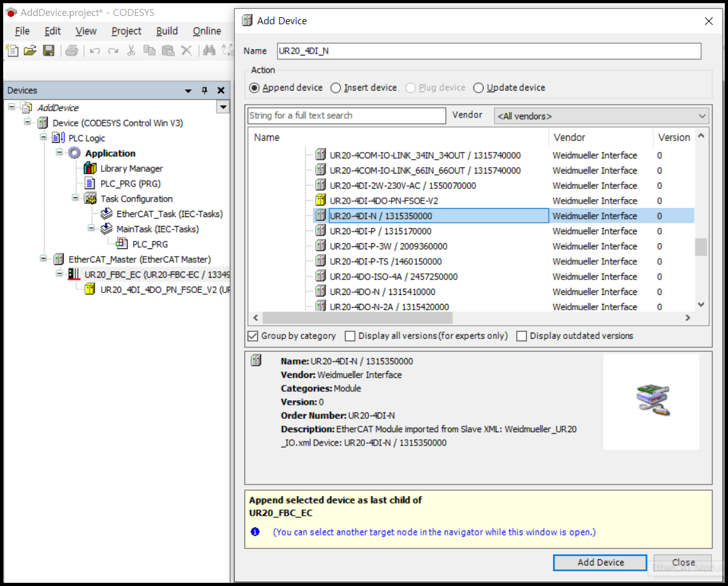The height and width of the screenshot is (586, 728).
Task: Open Devices panel title options arrow
Action: pos(188,91)
